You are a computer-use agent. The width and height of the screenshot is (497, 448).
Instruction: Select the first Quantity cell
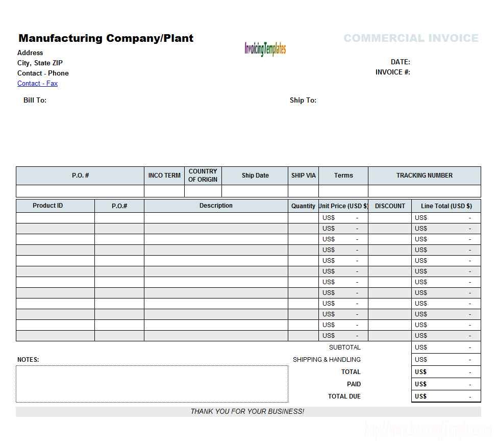(x=303, y=217)
